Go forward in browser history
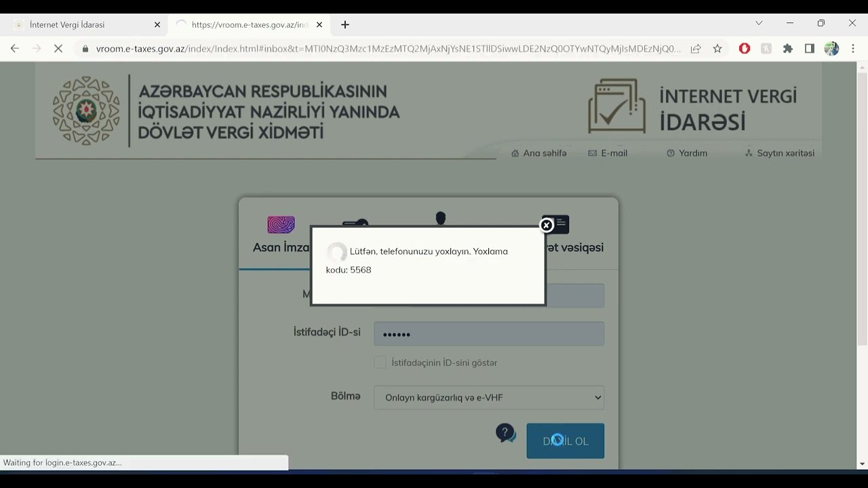The height and width of the screenshot is (488, 868). (x=37, y=49)
